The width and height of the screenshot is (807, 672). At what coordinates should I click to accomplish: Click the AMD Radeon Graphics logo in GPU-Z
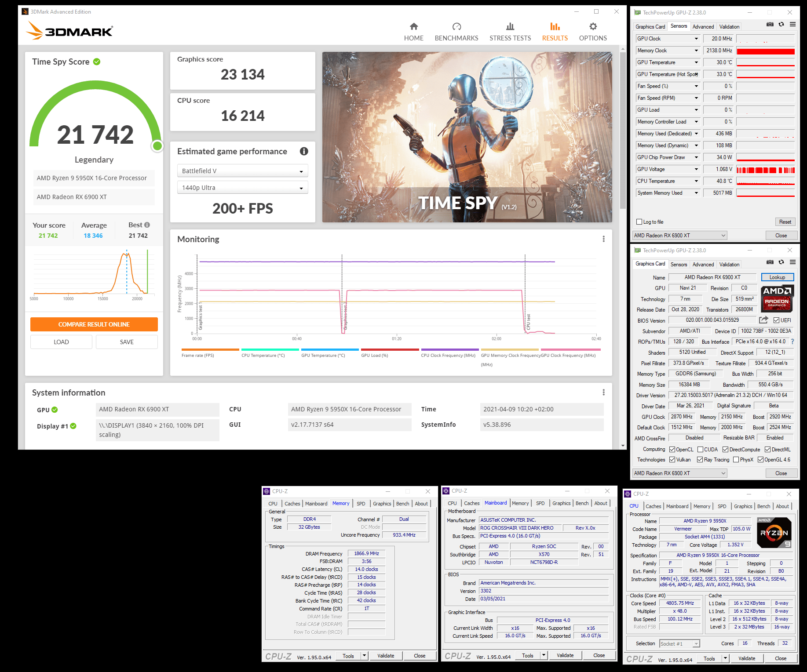pos(777,298)
